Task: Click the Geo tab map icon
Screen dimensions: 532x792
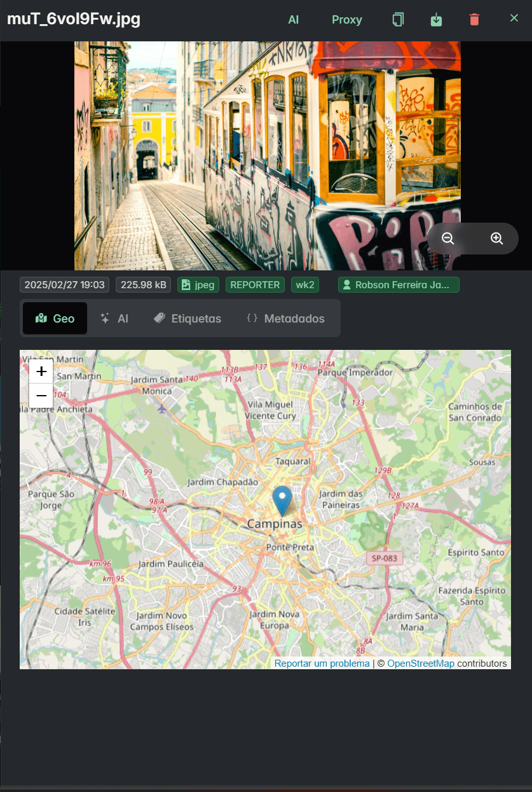Action: (x=43, y=318)
